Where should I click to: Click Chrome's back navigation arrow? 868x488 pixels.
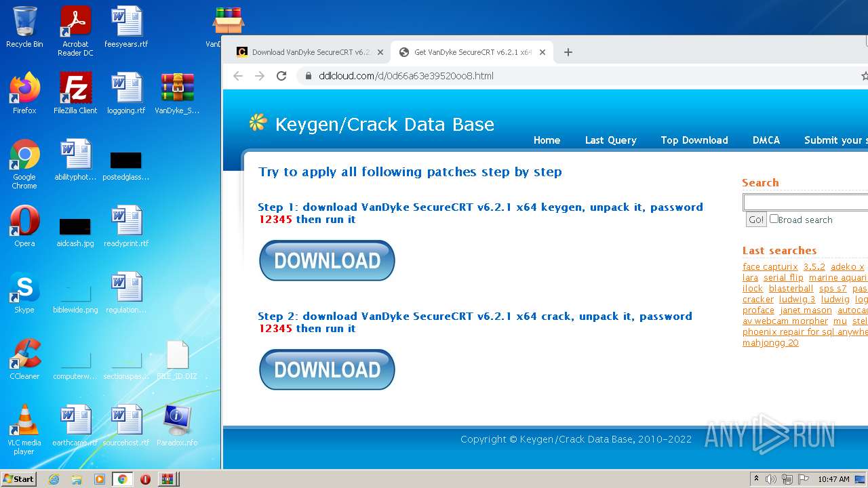238,76
